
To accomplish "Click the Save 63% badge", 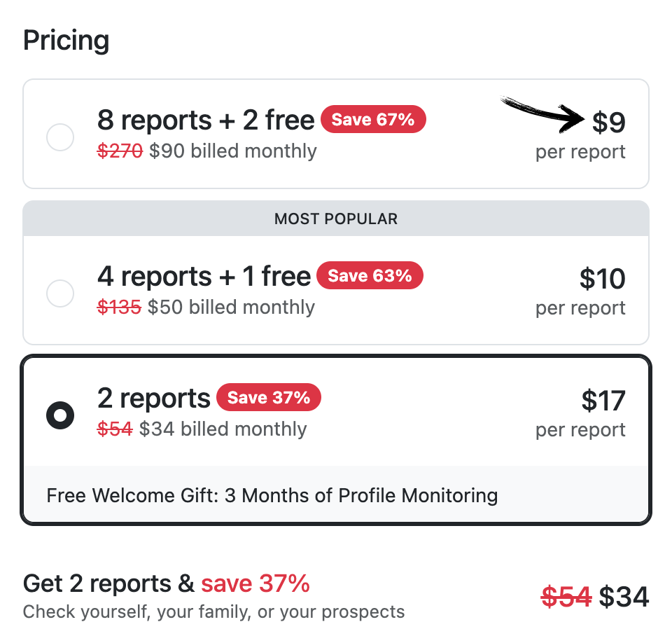I will click(370, 275).
